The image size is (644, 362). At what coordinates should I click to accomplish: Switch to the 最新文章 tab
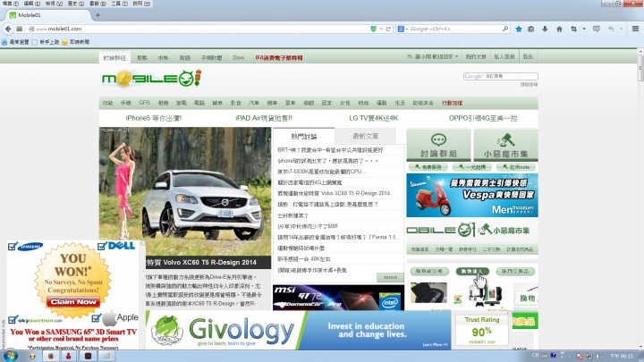pos(366,136)
